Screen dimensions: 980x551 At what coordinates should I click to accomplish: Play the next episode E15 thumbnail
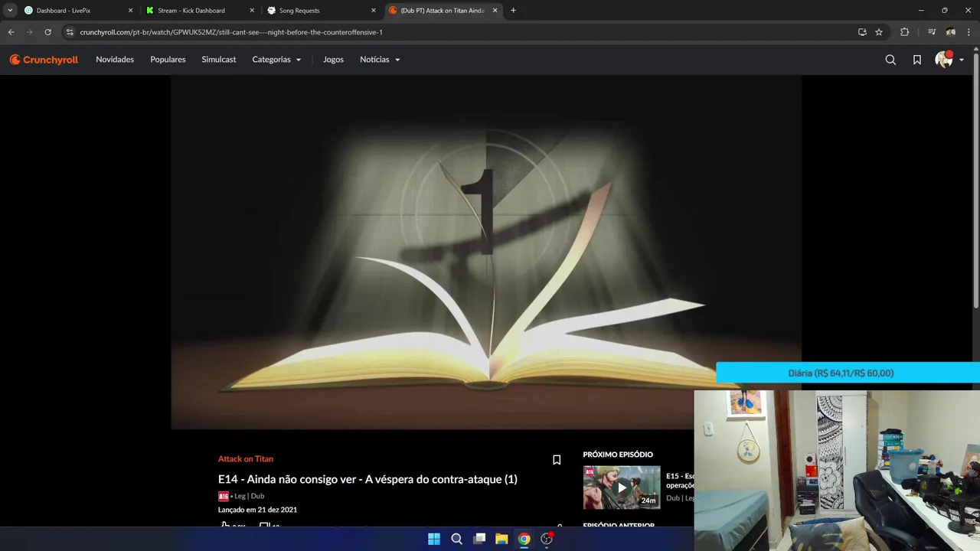click(622, 487)
